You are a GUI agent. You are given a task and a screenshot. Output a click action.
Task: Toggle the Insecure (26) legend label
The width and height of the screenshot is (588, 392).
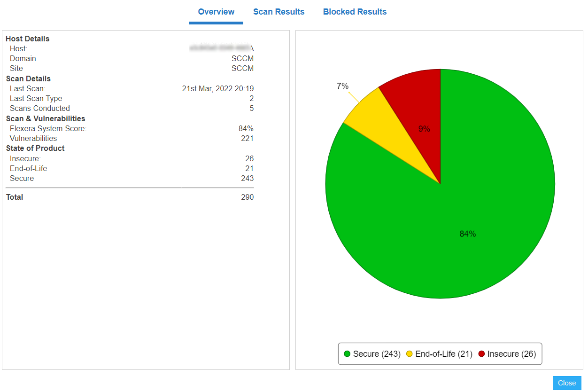coord(511,354)
